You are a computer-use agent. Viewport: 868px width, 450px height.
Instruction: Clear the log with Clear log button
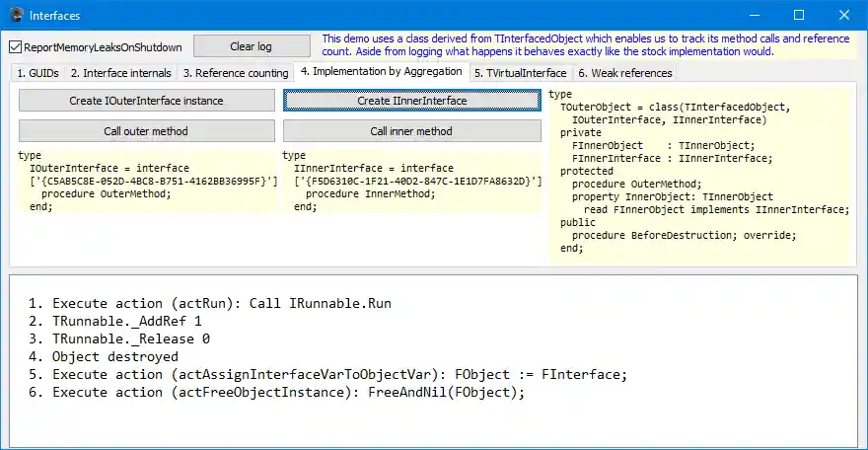[252, 46]
